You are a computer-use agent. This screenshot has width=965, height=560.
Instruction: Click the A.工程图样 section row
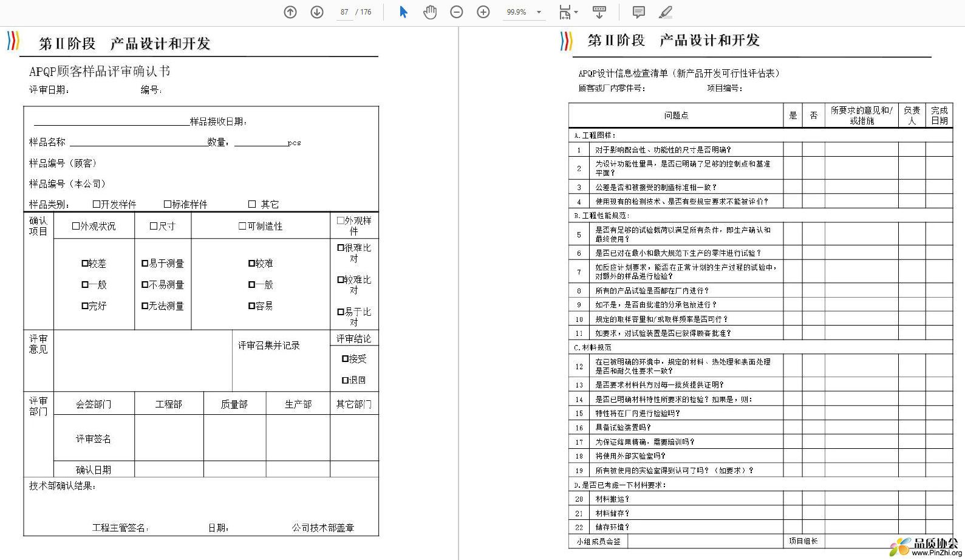click(760, 135)
